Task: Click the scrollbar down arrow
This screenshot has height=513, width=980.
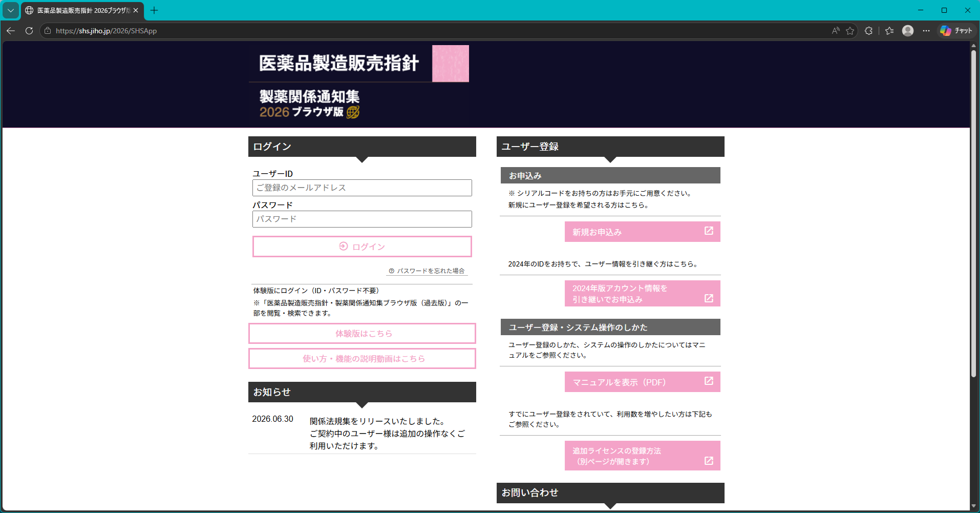Action: (973, 506)
